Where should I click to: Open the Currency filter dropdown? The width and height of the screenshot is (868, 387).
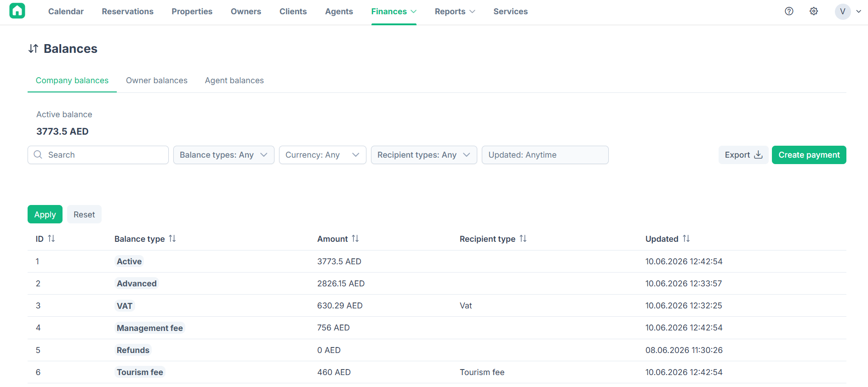pyautogui.click(x=323, y=155)
